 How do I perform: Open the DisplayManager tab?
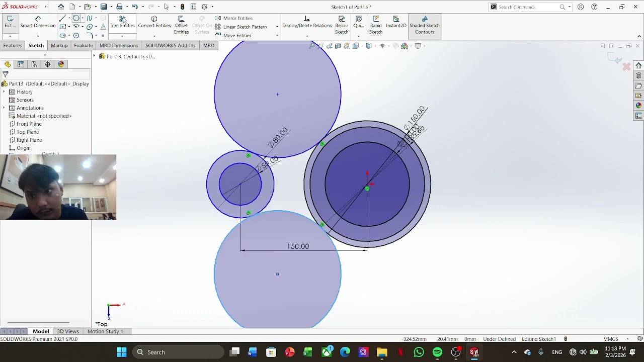pyautogui.click(x=61, y=64)
